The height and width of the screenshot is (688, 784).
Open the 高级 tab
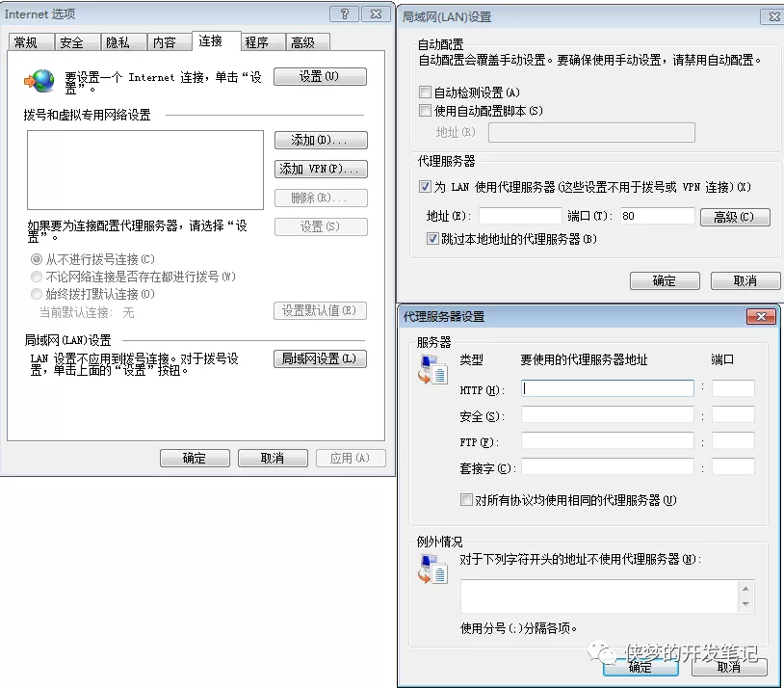coord(307,42)
